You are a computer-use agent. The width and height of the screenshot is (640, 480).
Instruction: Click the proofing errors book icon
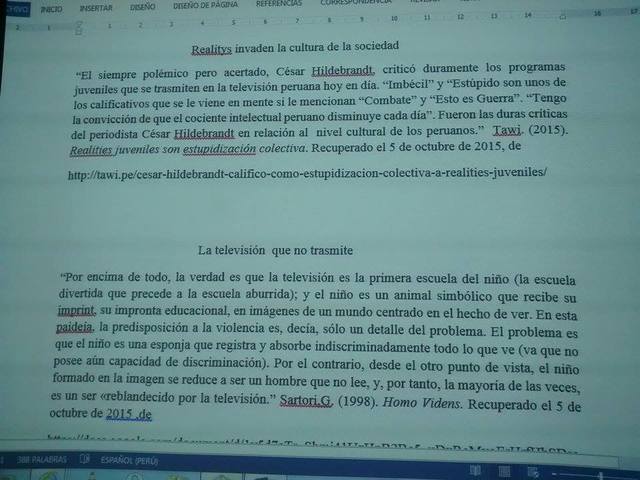click(x=84, y=459)
